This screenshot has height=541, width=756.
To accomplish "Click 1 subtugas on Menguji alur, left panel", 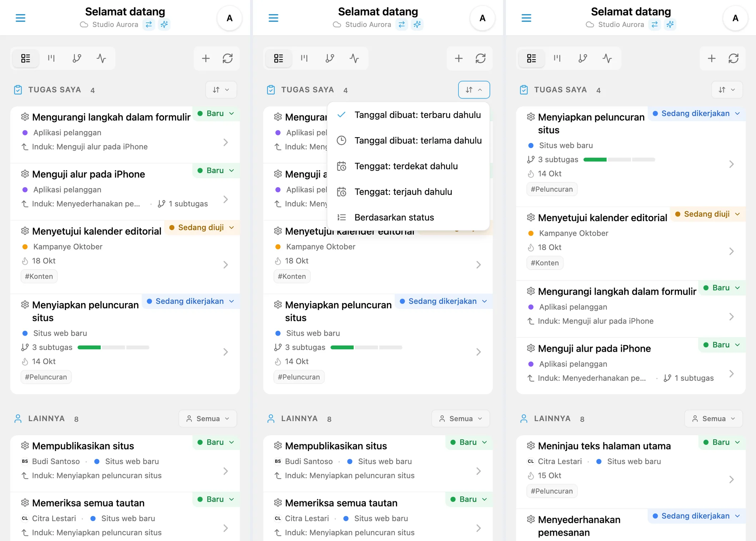I will tap(183, 204).
